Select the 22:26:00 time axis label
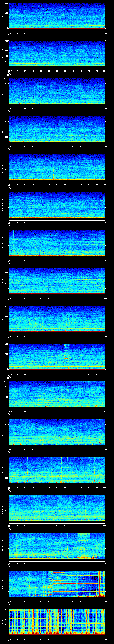 (x=9, y=147)
